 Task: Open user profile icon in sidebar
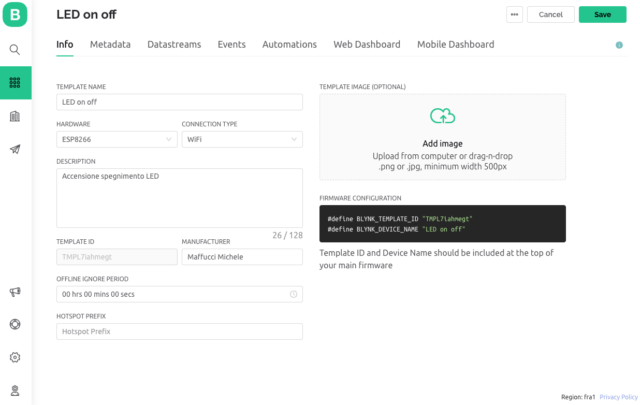[x=15, y=390]
